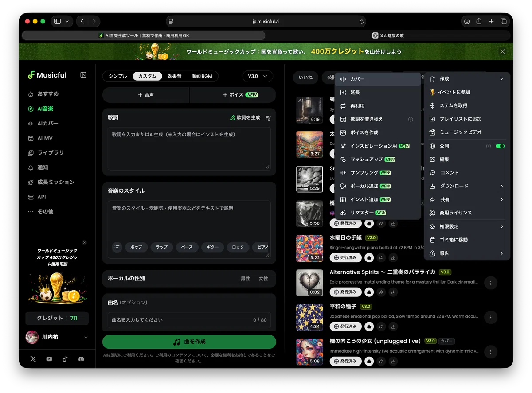Viewport: 532px width, 393px height.
Task: Like the 水曜日の手紙 track
Action: point(369,257)
